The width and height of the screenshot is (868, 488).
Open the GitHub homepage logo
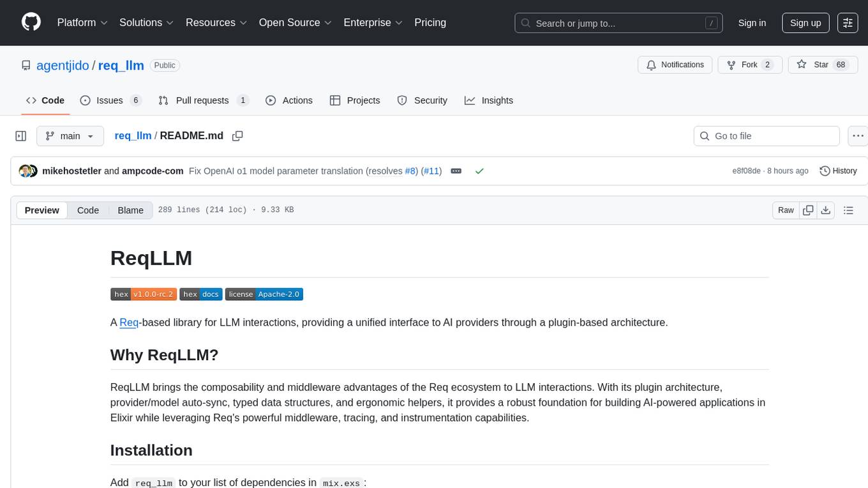(x=31, y=22)
